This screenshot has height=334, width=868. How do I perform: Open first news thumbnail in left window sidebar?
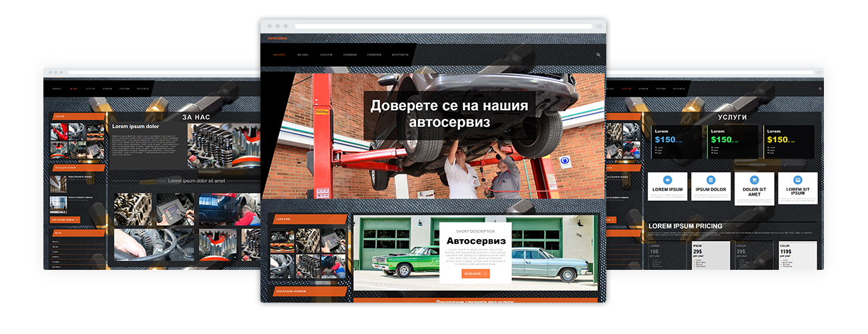coord(58,184)
